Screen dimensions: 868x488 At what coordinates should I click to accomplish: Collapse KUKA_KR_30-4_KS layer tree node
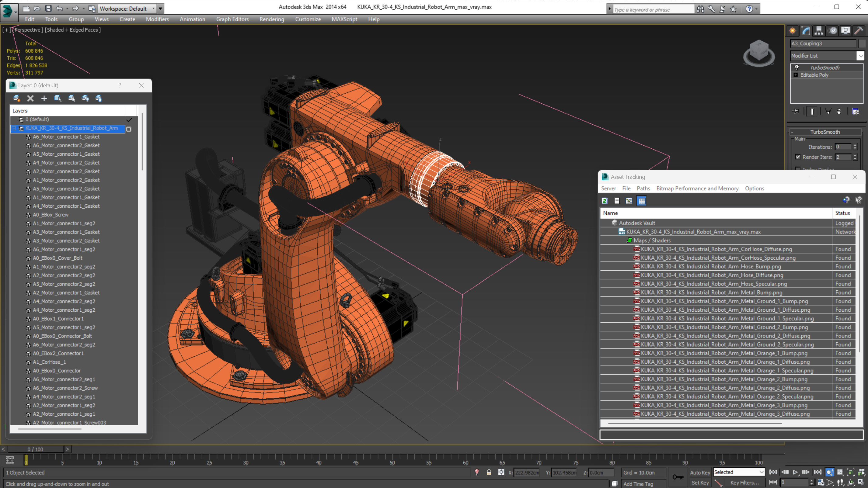(x=14, y=128)
